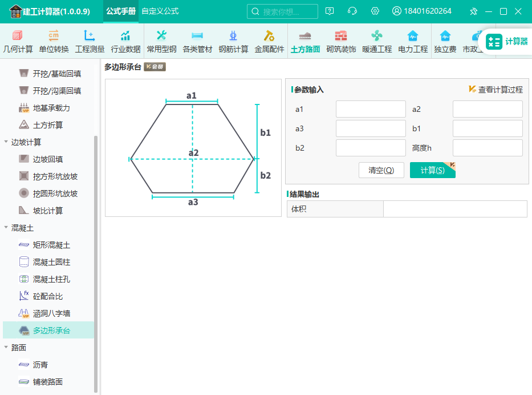
Task: Collapse the 路面 tree group
Action: [6, 347]
